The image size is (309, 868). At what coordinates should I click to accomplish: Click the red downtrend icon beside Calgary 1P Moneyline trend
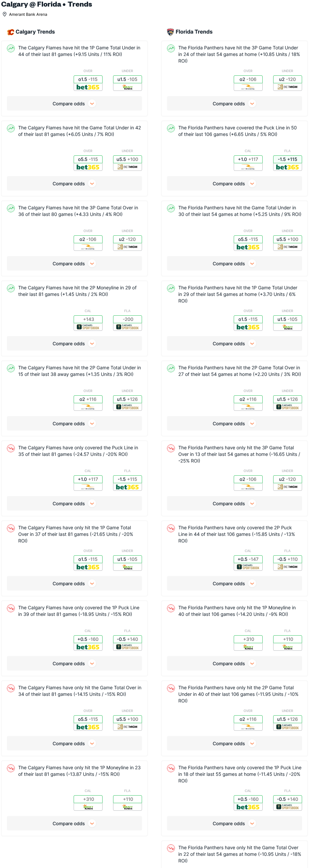click(x=11, y=768)
